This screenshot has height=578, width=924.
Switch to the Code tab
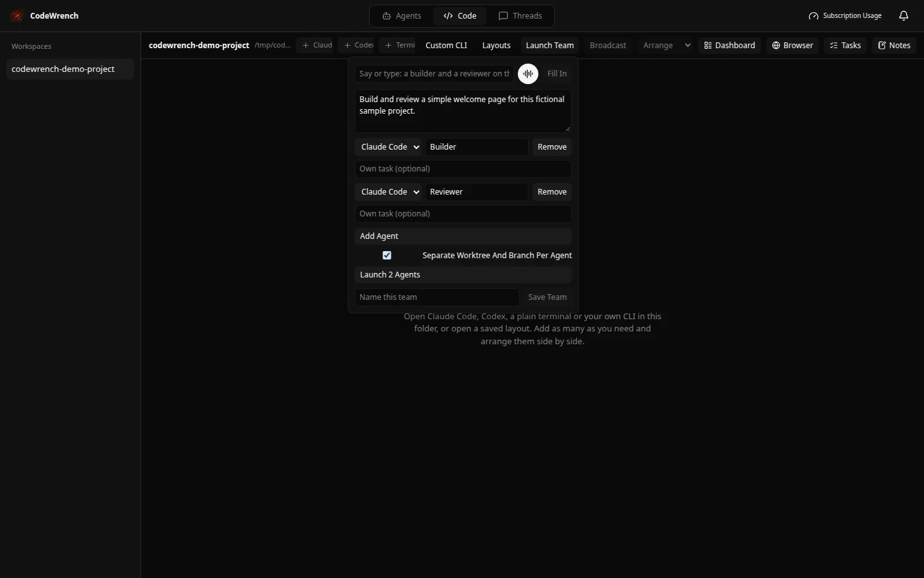tap(460, 15)
